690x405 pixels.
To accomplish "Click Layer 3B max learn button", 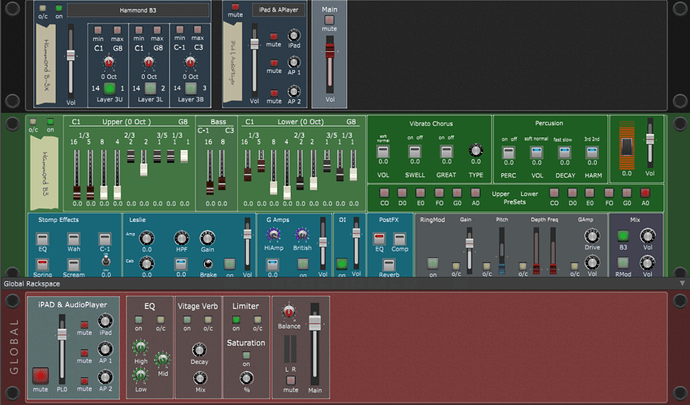I will click(x=198, y=30).
